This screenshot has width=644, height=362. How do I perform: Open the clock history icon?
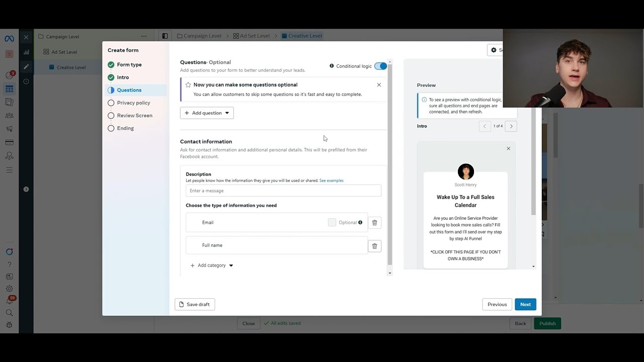pos(26,81)
